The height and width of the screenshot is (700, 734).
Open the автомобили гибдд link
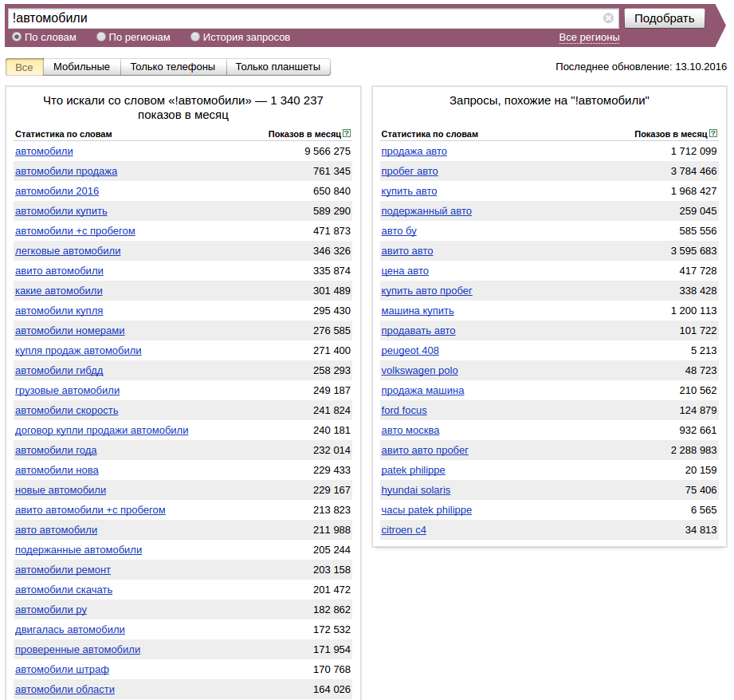(59, 371)
